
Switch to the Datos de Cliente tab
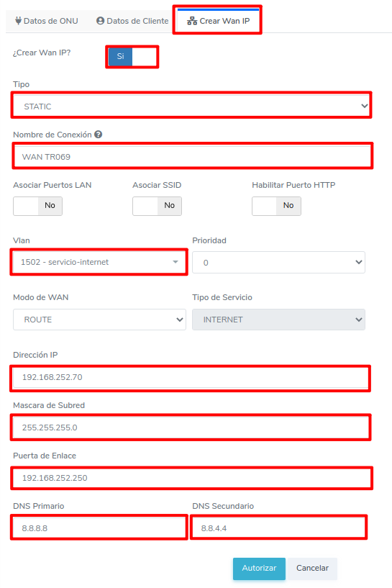pyautogui.click(x=132, y=21)
